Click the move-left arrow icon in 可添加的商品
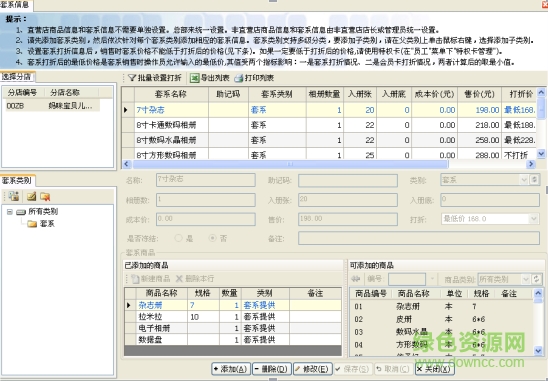The width and height of the screenshot is (548, 381). [356, 279]
